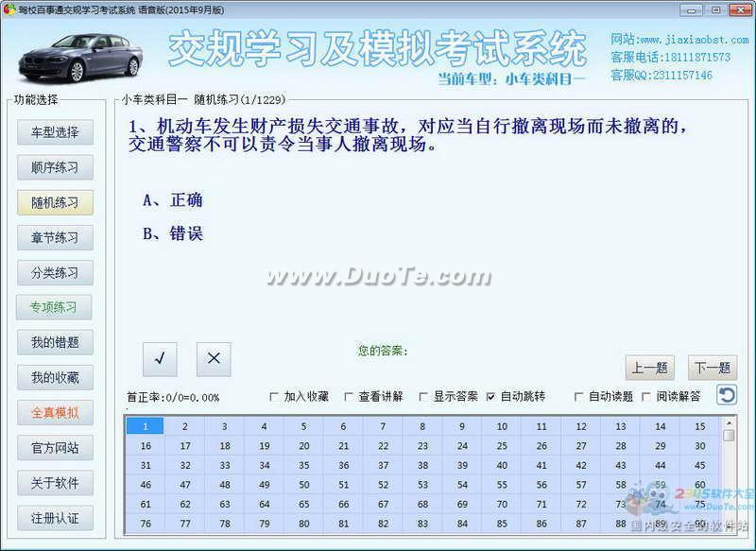The image size is (756, 551).
Task: Tick the 查看讲解 checkbox
Action: click(x=349, y=397)
